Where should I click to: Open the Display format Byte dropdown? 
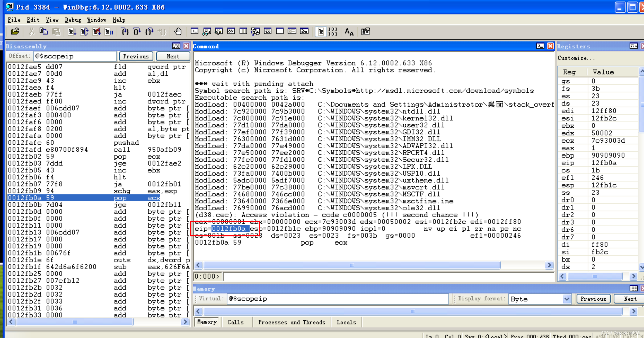(567, 299)
